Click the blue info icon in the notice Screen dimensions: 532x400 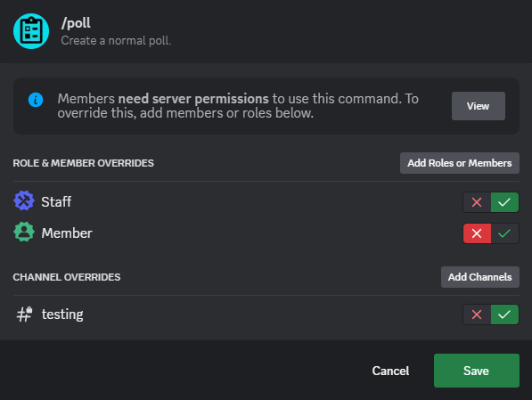coord(36,100)
